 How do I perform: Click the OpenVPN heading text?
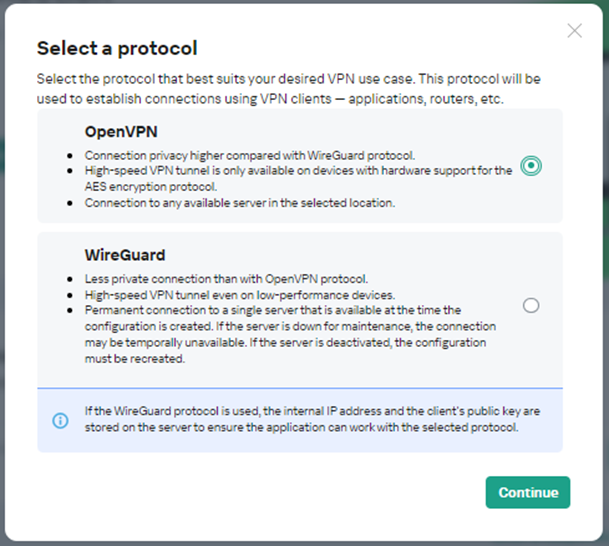point(121,131)
